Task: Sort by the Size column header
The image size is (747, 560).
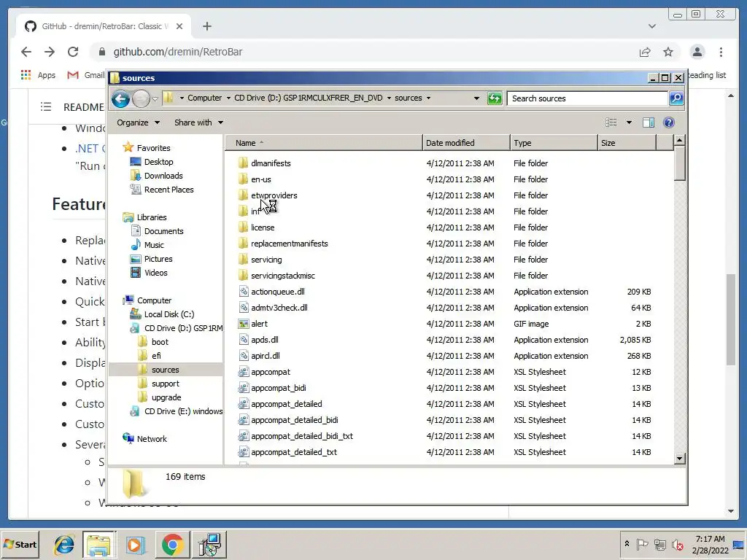Action: pyautogui.click(x=627, y=143)
